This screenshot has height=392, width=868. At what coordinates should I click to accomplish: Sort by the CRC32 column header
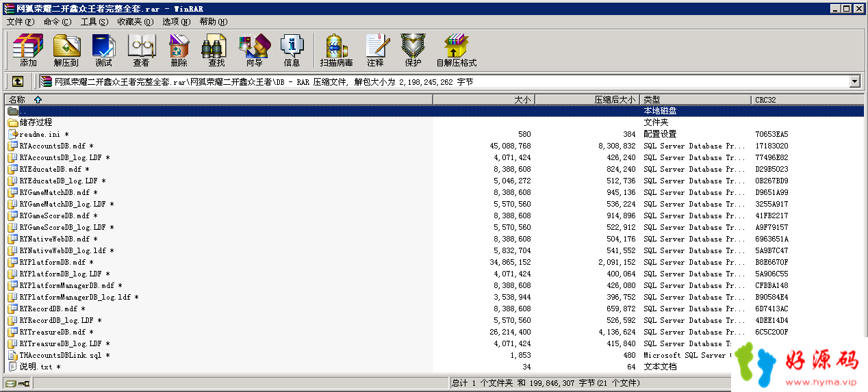(808, 100)
